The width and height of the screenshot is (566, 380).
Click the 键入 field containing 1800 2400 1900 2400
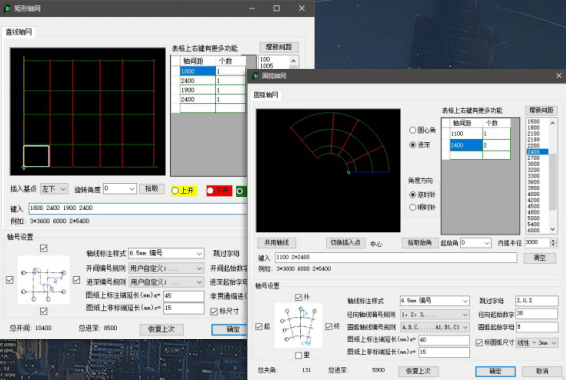[138, 208]
